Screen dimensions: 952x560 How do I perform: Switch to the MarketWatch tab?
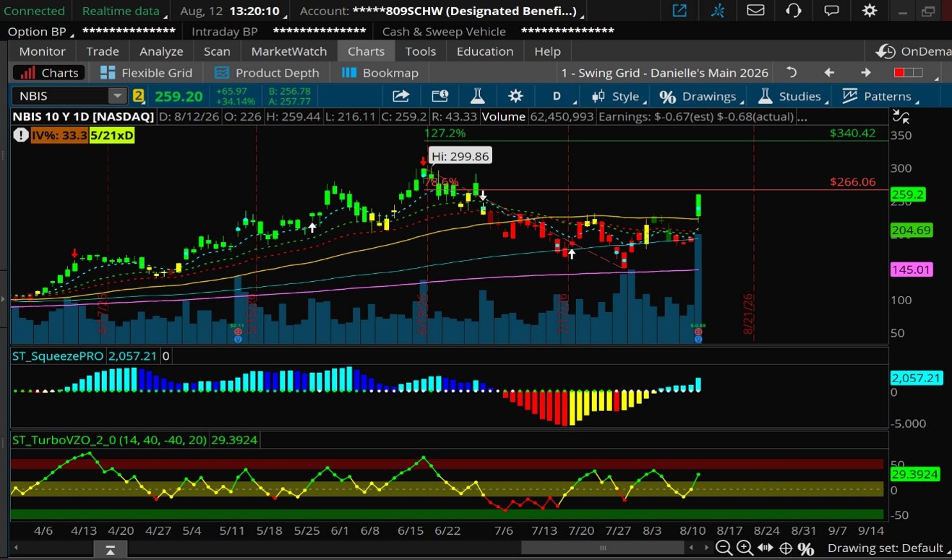pos(289,51)
